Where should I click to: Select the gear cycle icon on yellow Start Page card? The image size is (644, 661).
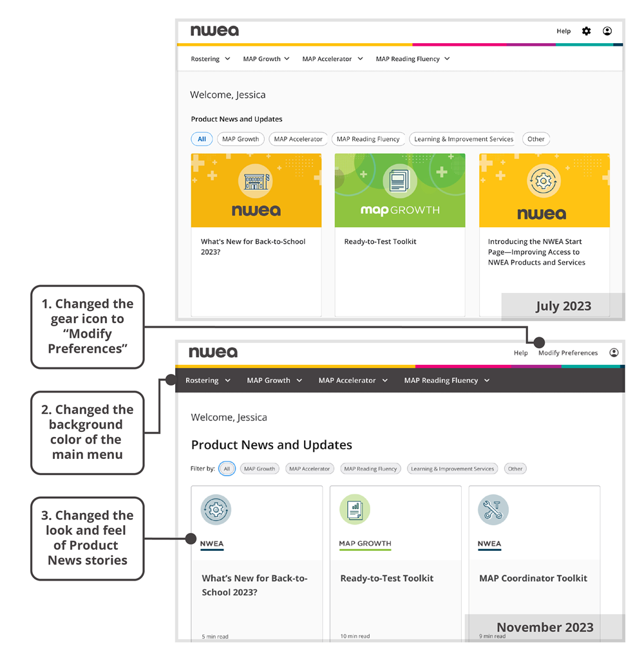(544, 182)
